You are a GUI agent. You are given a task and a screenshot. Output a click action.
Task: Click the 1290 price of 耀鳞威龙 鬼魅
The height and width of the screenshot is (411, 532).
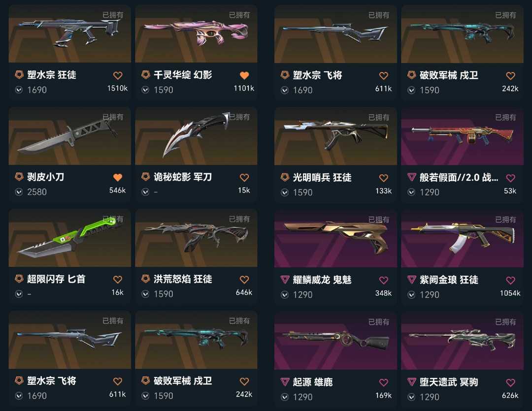[302, 295]
